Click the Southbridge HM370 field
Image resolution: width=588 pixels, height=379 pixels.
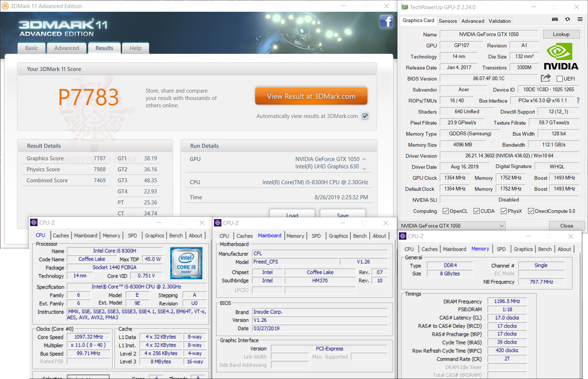(x=320, y=280)
